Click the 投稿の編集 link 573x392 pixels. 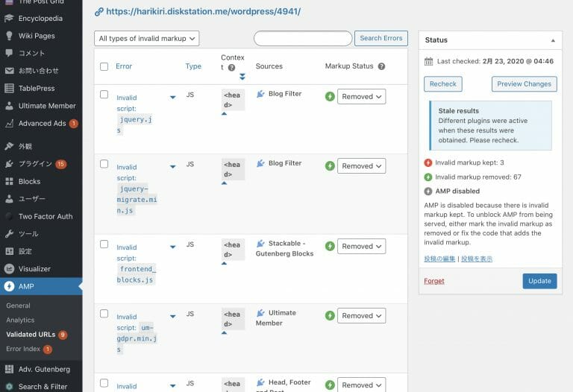click(x=439, y=259)
